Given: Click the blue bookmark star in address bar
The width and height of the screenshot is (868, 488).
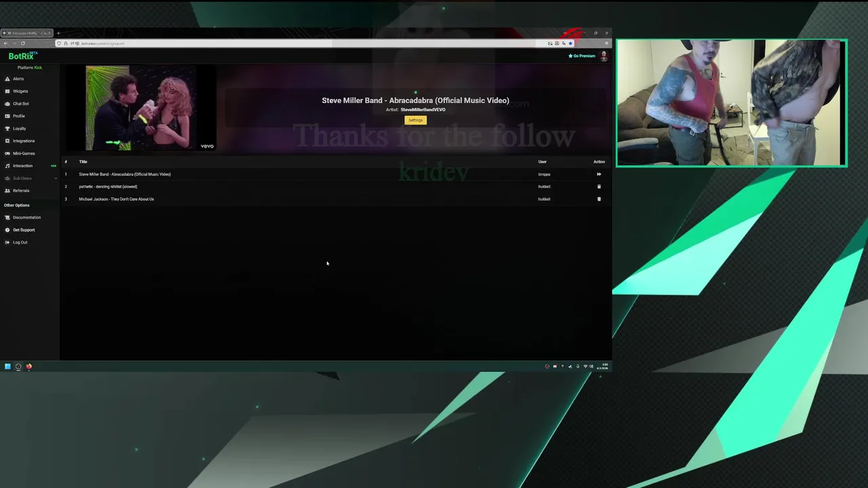Looking at the screenshot, I should point(570,43).
